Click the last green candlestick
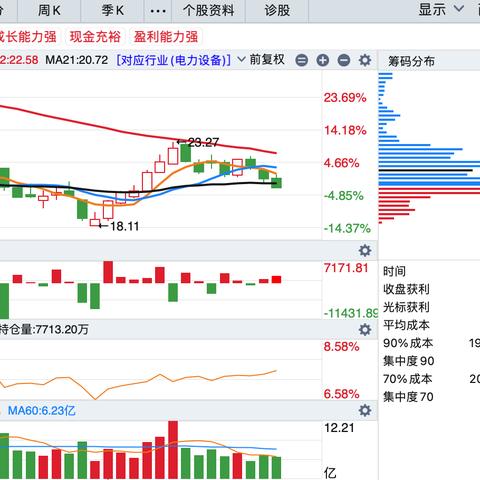 [x=276, y=182]
